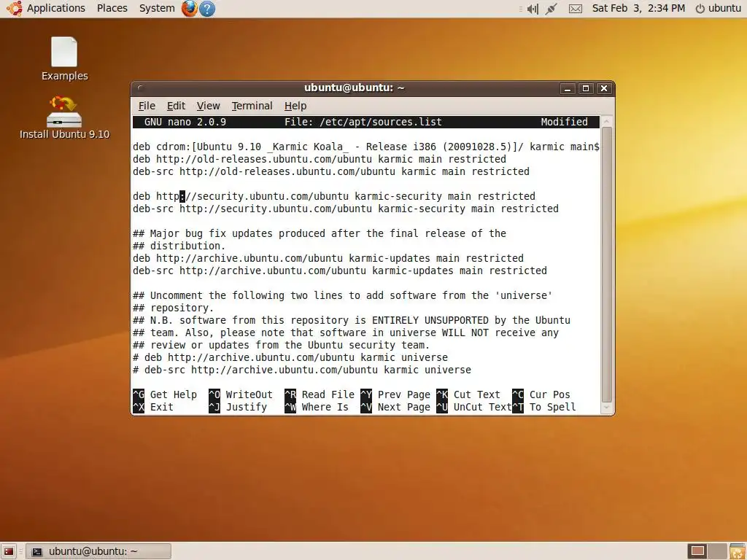The width and height of the screenshot is (747, 560).
Task: Click the '## Major bug fix updates' comment
Action: pyautogui.click(x=320, y=233)
